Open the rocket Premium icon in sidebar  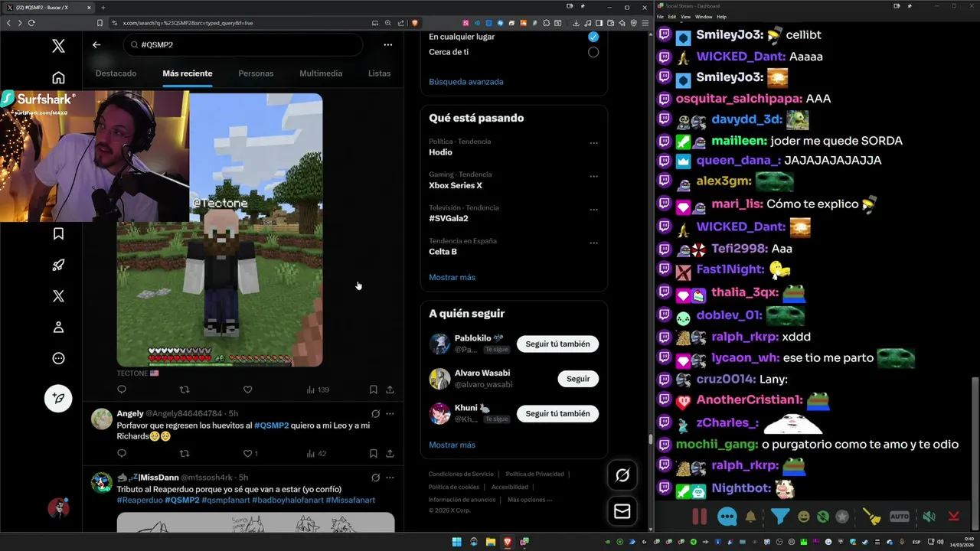58,265
